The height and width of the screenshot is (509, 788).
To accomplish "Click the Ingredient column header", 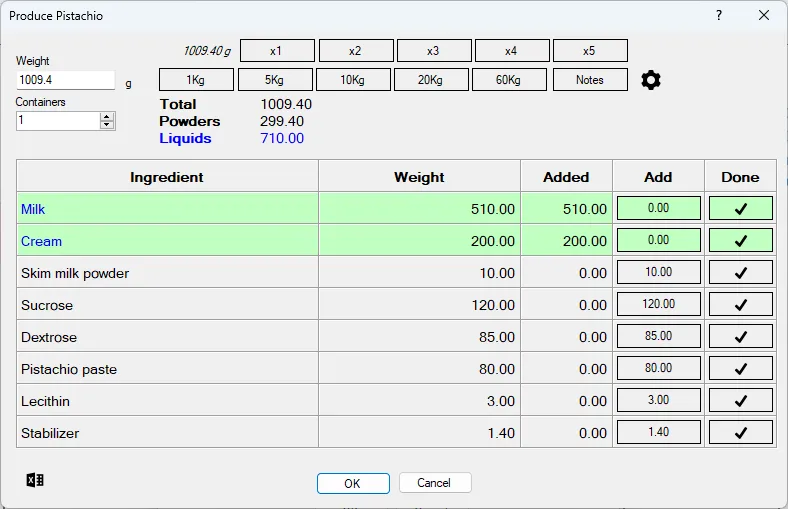I will click(167, 176).
